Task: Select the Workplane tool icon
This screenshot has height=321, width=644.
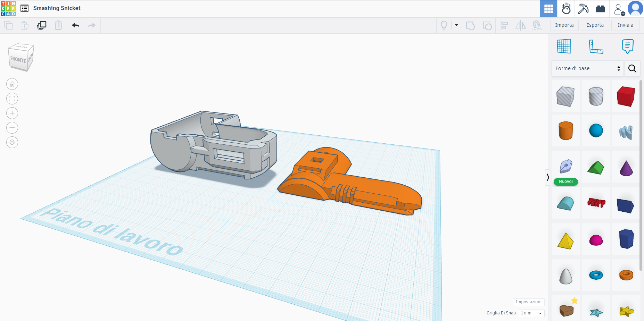Action: [x=564, y=46]
